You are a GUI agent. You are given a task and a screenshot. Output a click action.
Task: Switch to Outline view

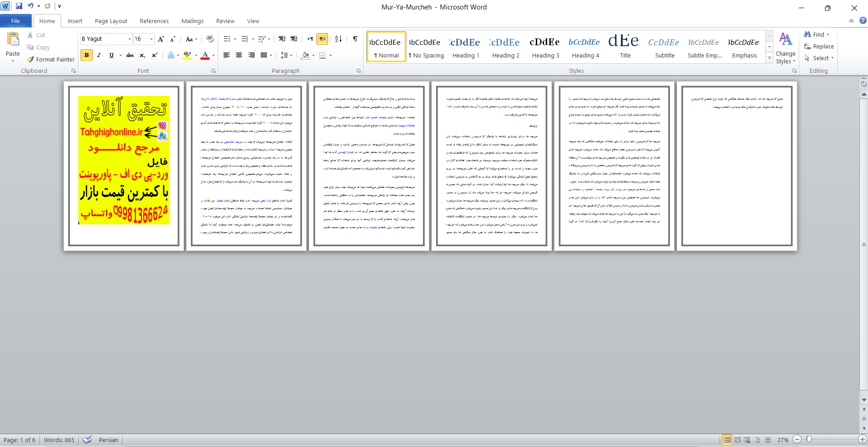(x=758, y=440)
